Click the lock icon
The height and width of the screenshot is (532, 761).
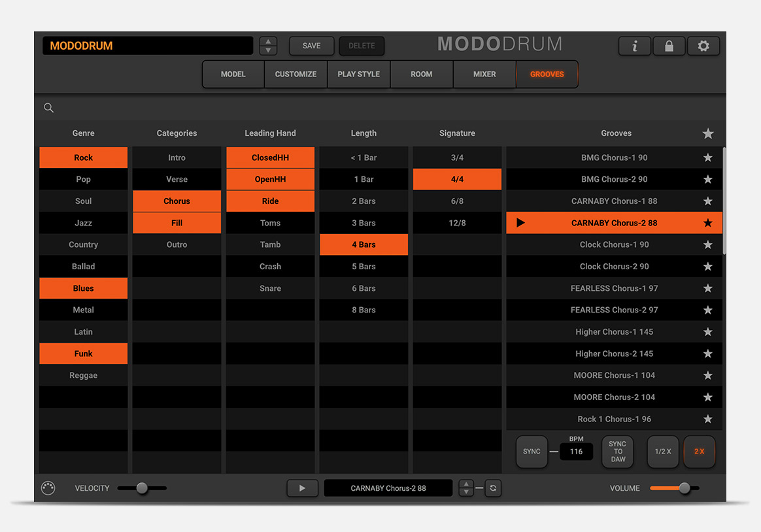(669, 46)
